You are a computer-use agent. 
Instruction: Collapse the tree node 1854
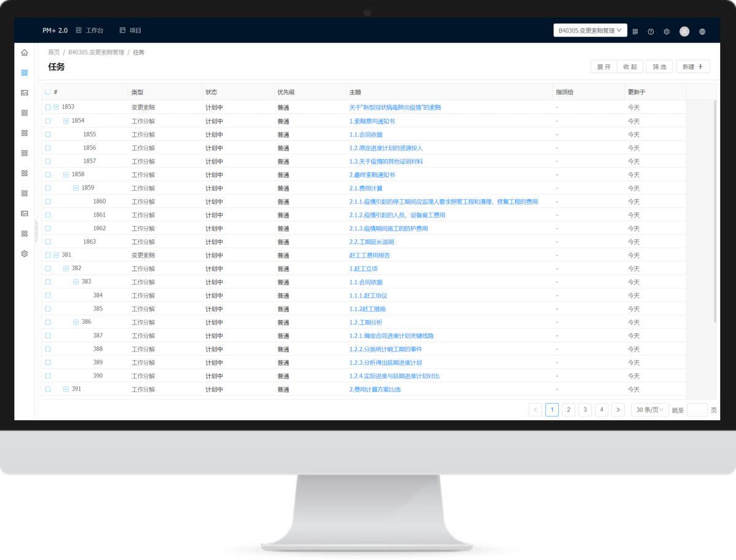[66, 121]
